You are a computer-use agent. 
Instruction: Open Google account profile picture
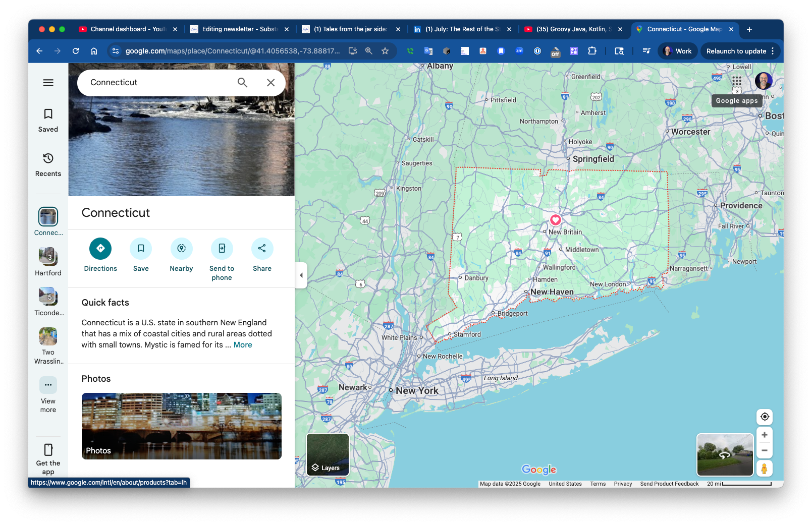coord(764,81)
